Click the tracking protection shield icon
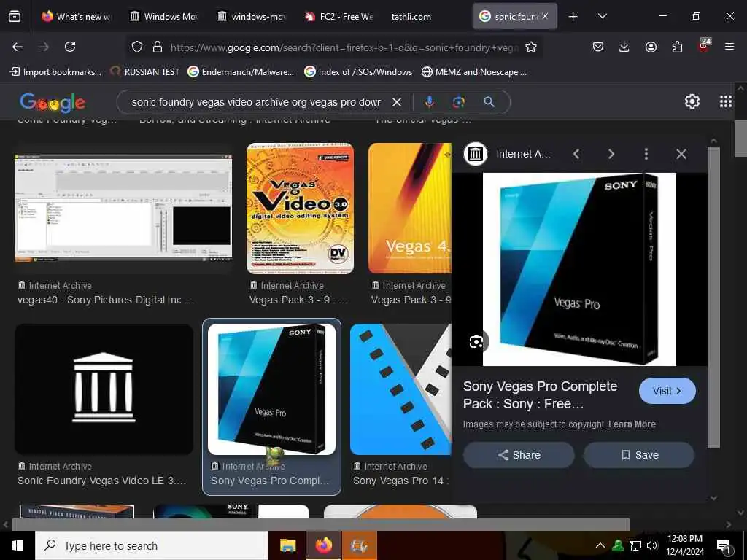 pos(137,47)
